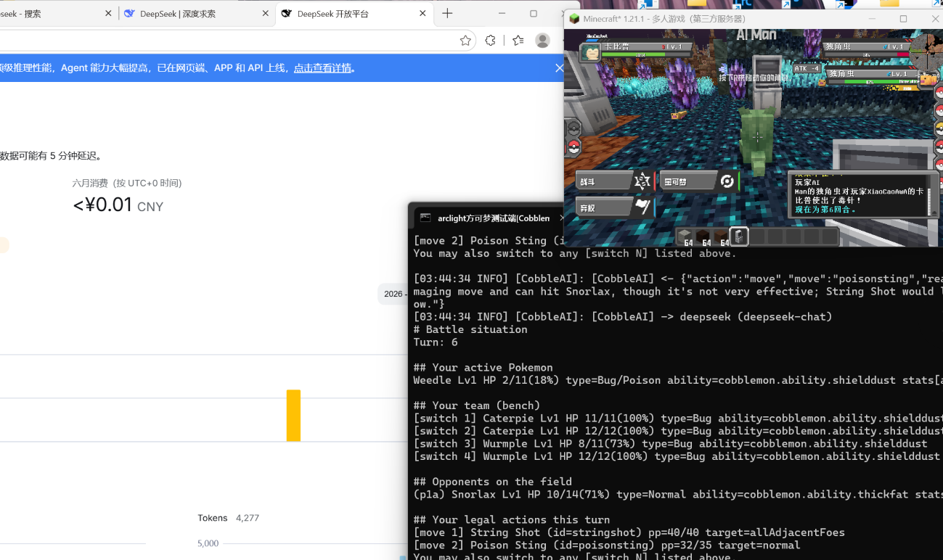
Task: Open the browser profile avatar menu
Action: [542, 41]
